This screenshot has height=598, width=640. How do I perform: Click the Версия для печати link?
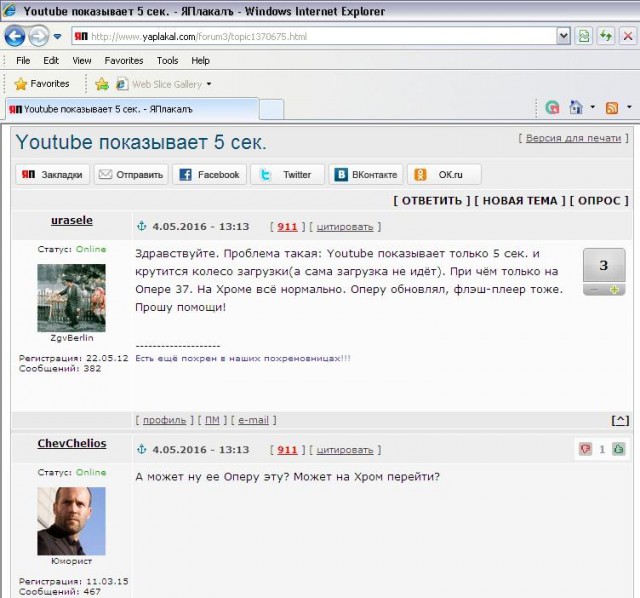click(x=573, y=138)
